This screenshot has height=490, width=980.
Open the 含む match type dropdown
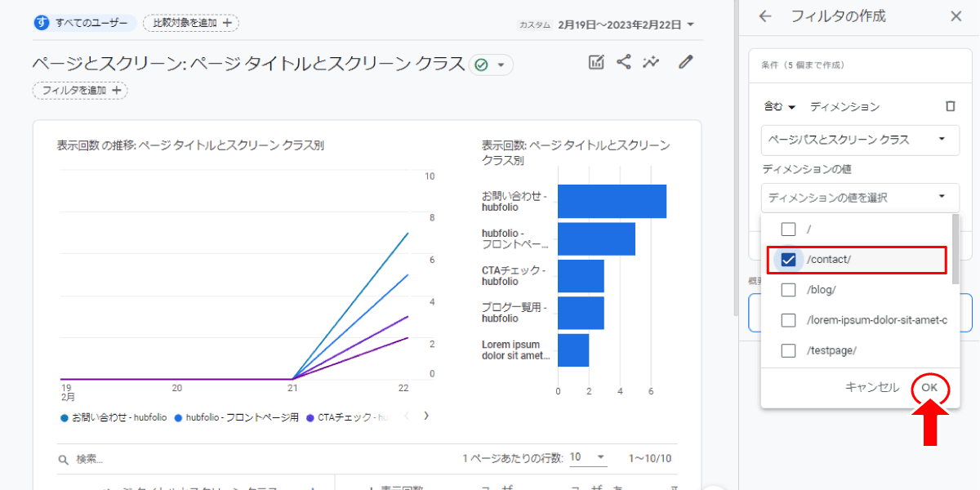(779, 107)
